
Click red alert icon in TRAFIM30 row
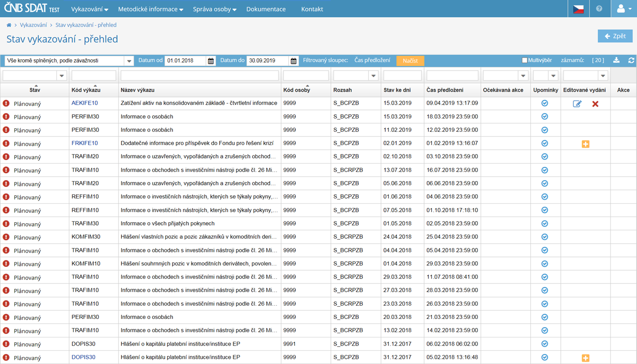[6, 224]
